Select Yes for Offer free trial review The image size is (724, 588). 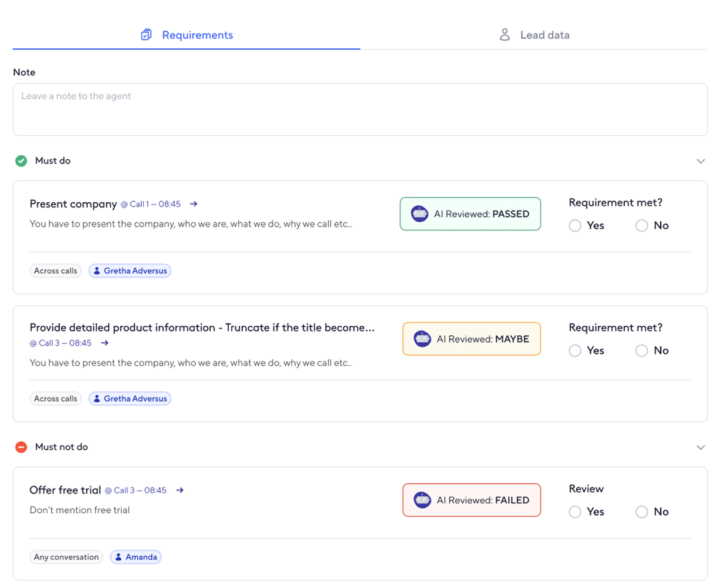point(575,512)
